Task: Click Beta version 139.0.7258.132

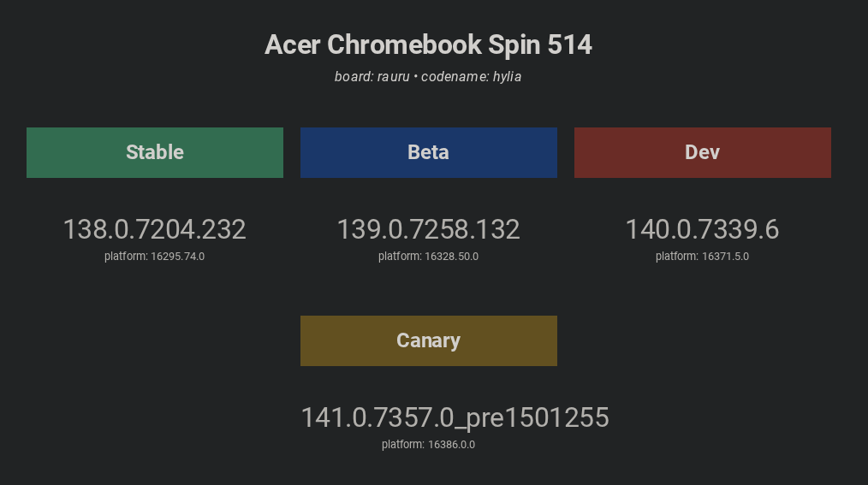Action: coord(429,229)
